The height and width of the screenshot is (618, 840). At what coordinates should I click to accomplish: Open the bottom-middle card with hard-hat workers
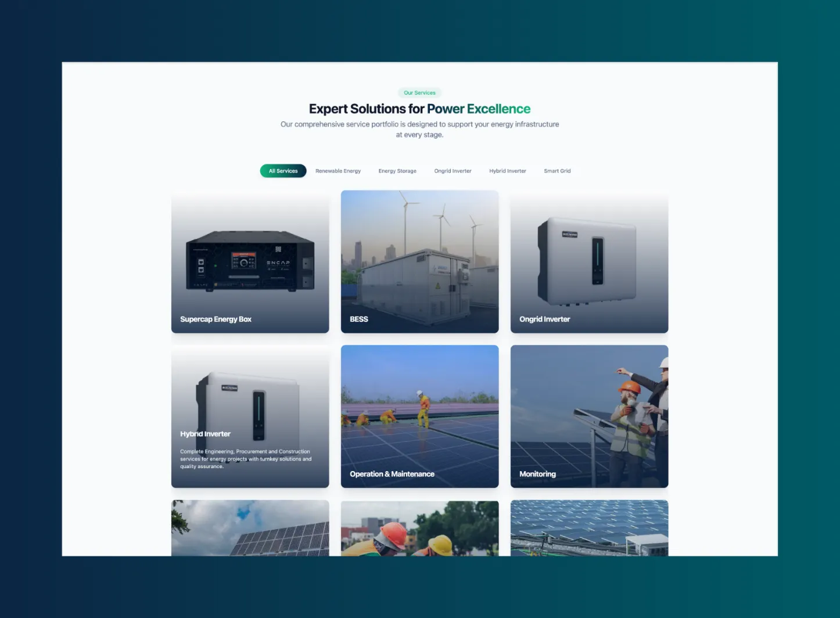click(419, 528)
